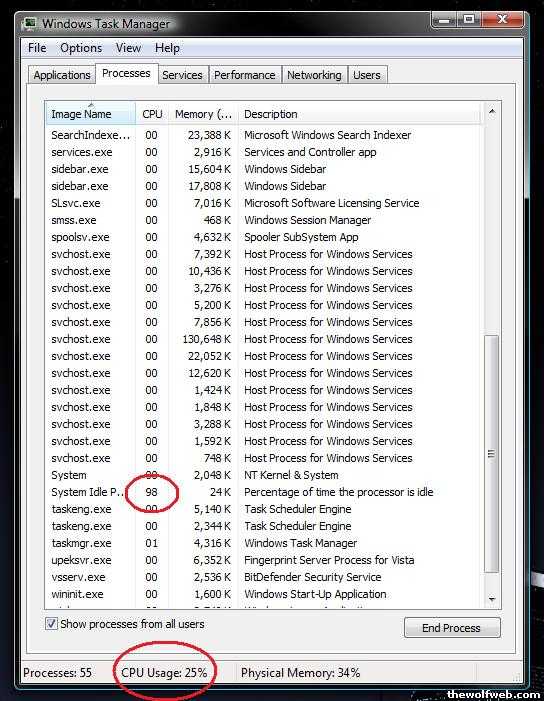The height and width of the screenshot is (701, 544).
Task: Select svchost.exe using 5,200 K
Action: click(264, 305)
